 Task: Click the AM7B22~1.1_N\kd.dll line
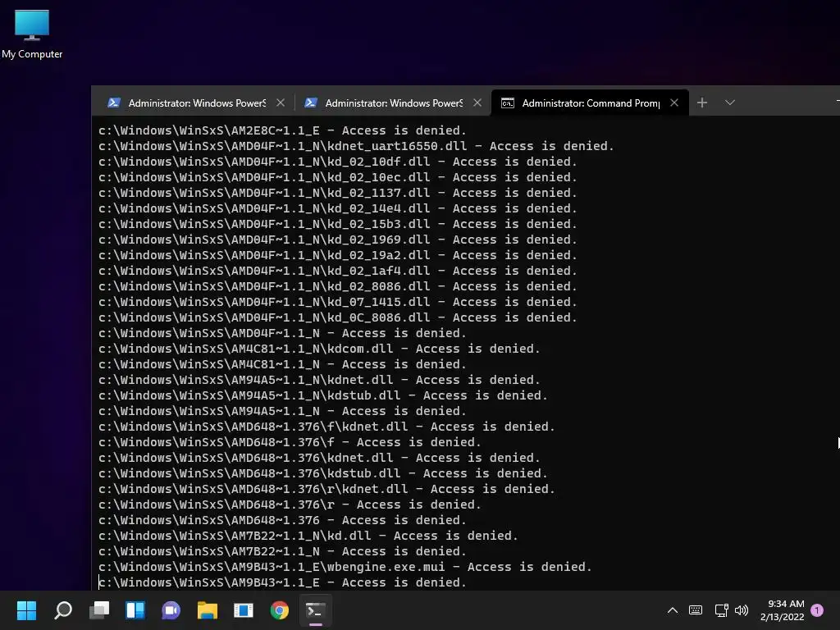point(308,536)
